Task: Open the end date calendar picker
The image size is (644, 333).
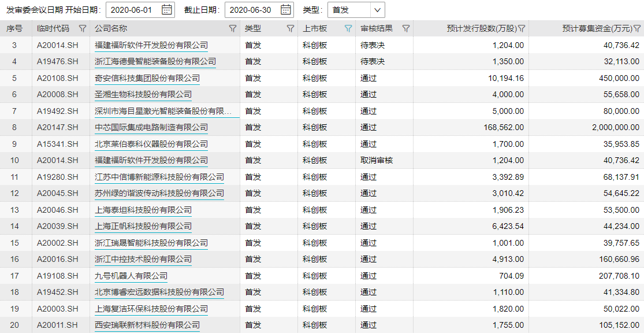Action: [x=286, y=10]
